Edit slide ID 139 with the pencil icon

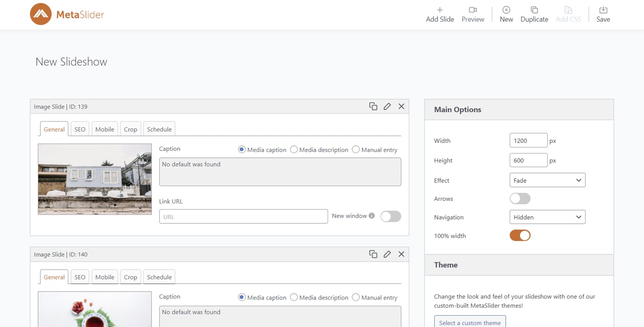point(387,106)
